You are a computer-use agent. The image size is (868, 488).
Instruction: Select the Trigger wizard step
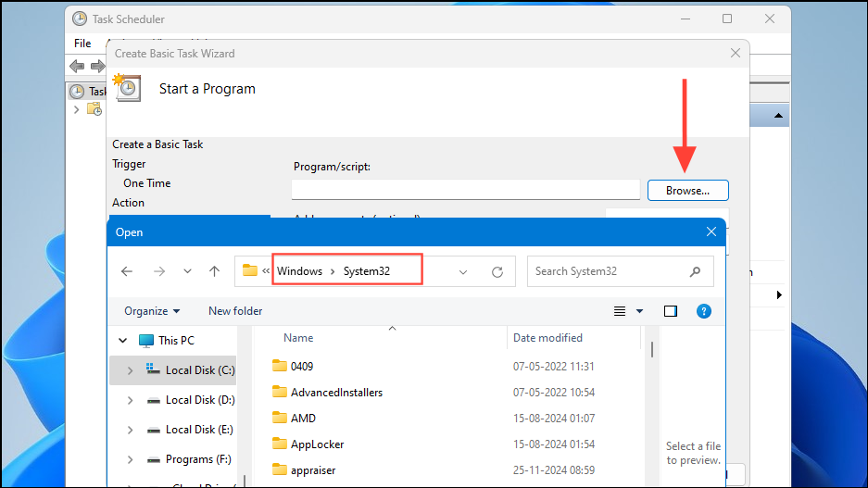[x=129, y=164]
